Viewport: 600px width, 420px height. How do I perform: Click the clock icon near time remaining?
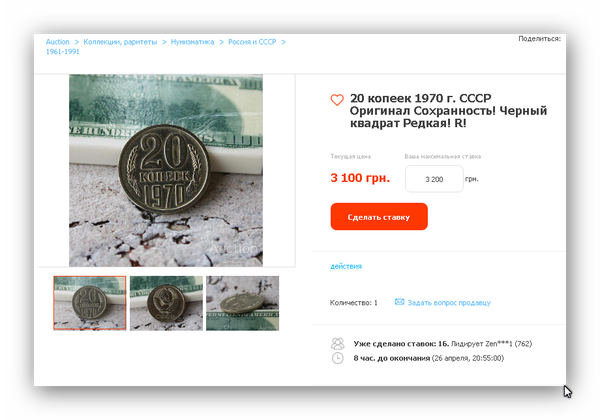pyautogui.click(x=338, y=358)
